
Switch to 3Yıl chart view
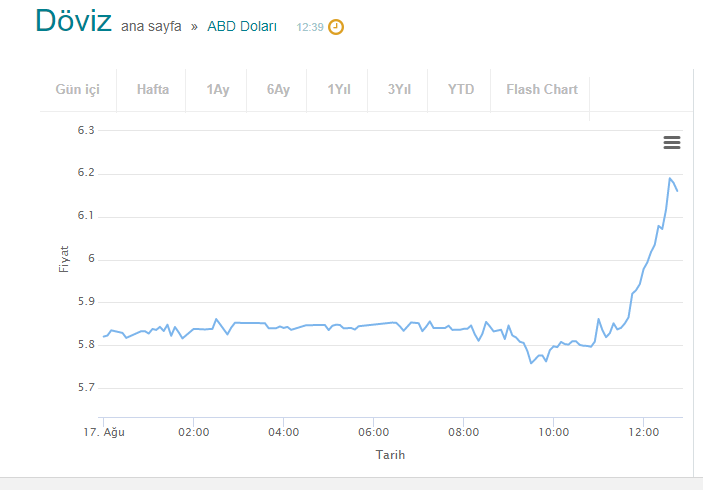click(399, 89)
